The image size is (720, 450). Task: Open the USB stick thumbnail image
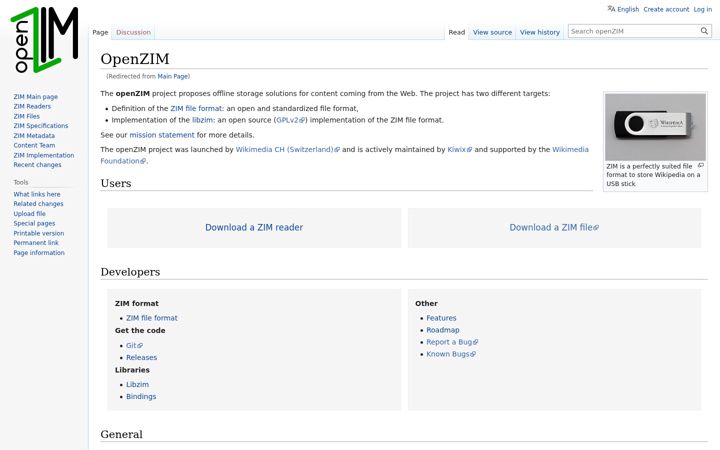point(655,127)
